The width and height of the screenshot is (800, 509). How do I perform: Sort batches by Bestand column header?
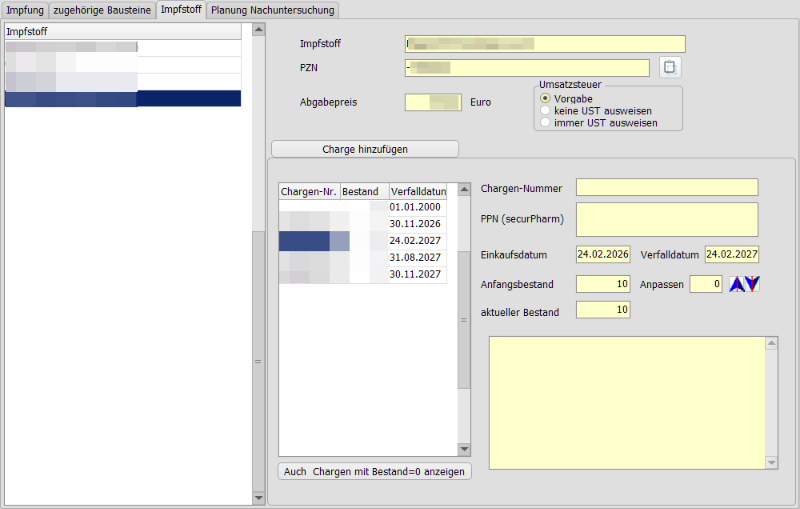[364, 191]
